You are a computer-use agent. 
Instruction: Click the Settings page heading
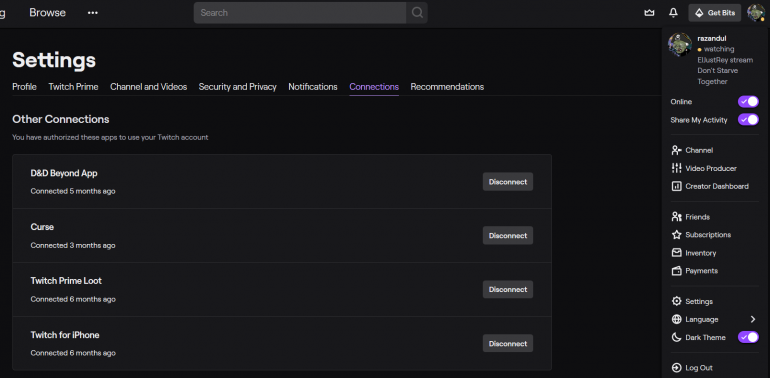click(54, 60)
